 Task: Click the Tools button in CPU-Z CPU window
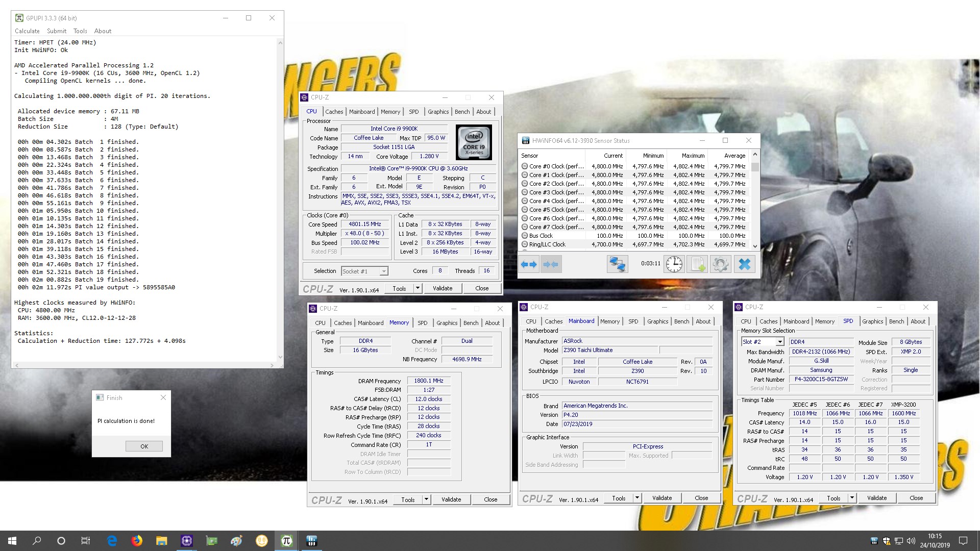point(399,288)
